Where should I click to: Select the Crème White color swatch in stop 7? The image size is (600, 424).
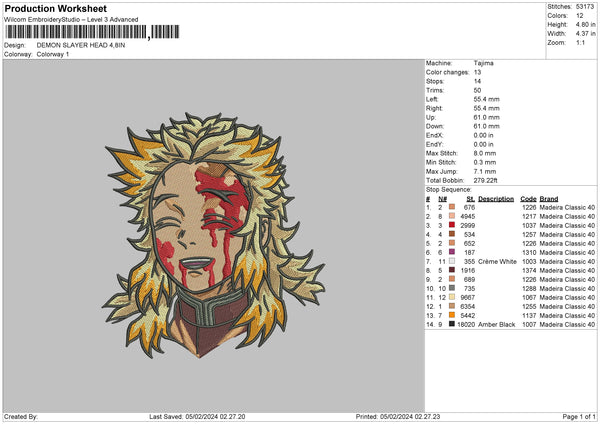[452, 261]
